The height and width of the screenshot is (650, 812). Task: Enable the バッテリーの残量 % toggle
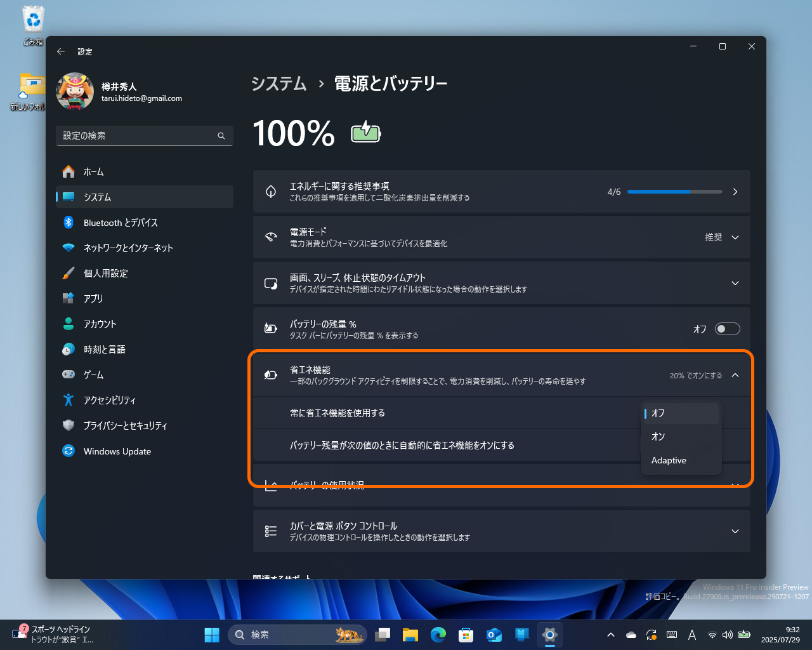pyautogui.click(x=727, y=329)
